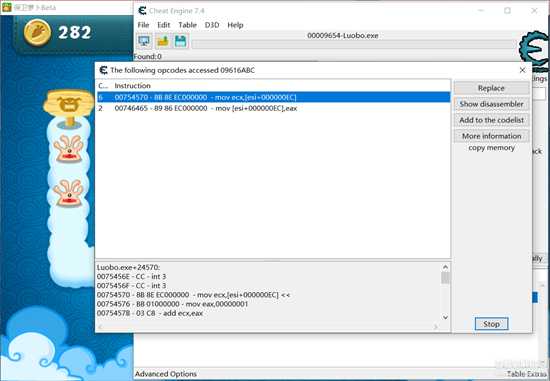Click Add to the codelist button
550x381 pixels.
tap(491, 120)
